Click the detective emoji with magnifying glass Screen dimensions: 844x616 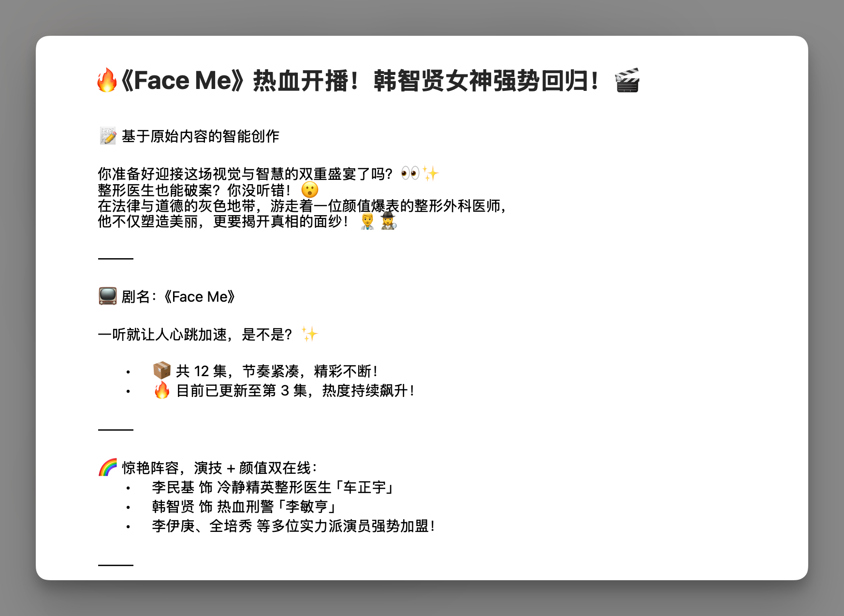[388, 221]
